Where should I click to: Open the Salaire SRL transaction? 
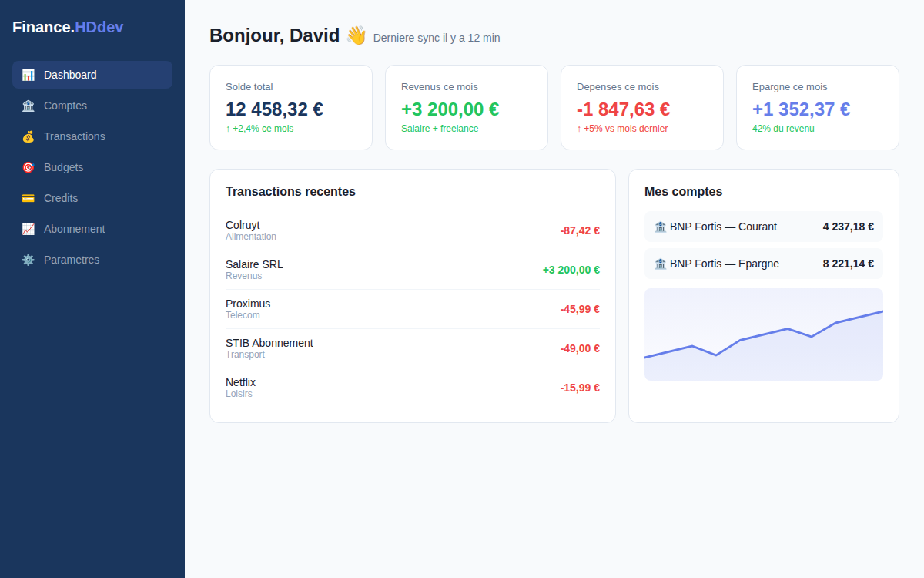tap(413, 269)
